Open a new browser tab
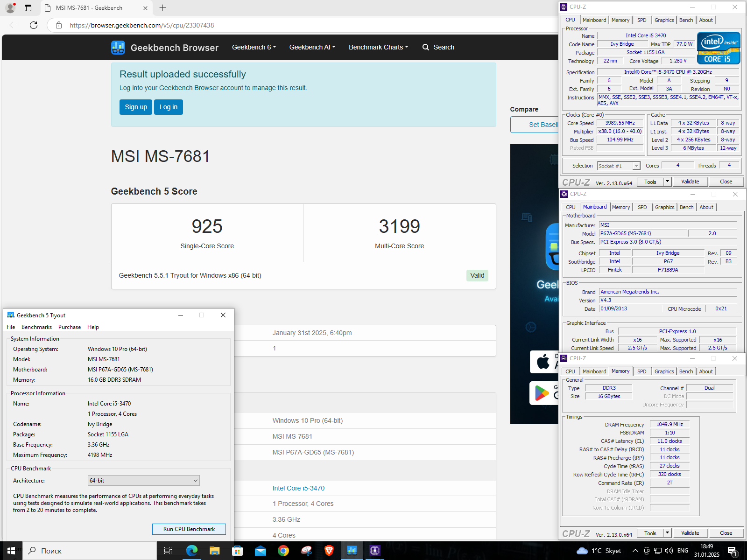 point(162,7)
